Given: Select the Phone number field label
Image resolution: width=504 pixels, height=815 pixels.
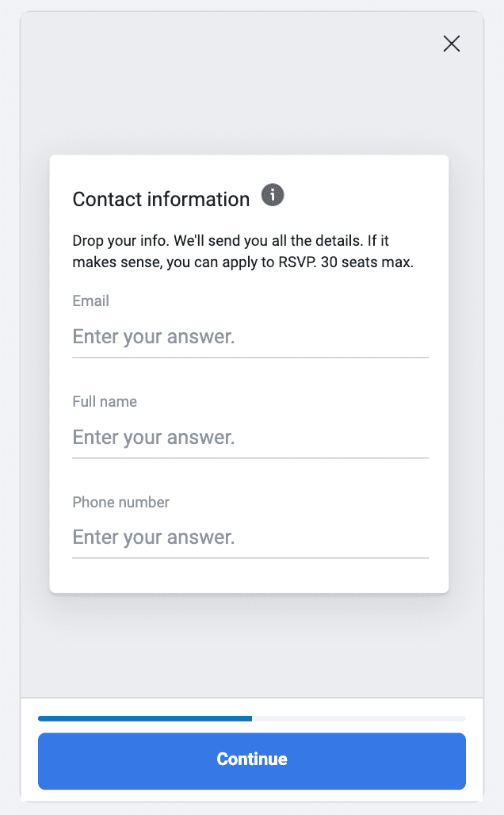Looking at the screenshot, I should pyautogui.click(x=120, y=502).
